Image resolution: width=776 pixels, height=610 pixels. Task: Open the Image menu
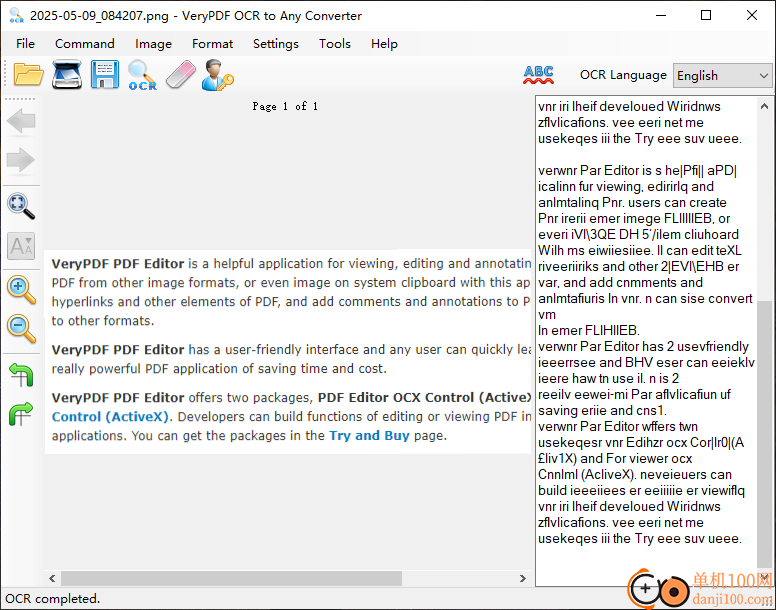tap(153, 44)
